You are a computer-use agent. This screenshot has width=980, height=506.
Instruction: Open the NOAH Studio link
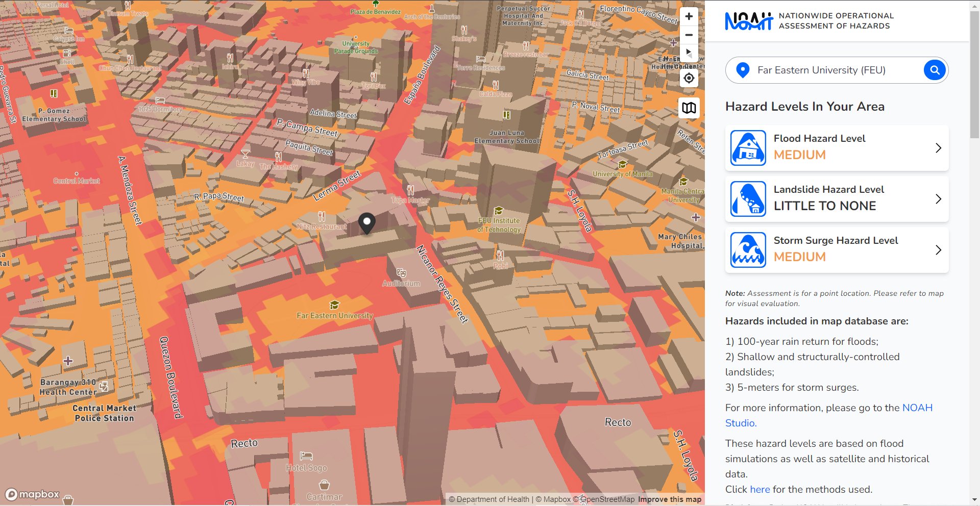click(x=917, y=408)
